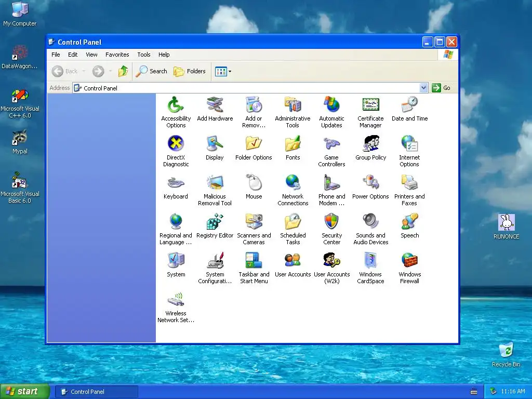Select Taskbar and Start Menu icon
The height and width of the screenshot is (399, 532).
pos(254,261)
